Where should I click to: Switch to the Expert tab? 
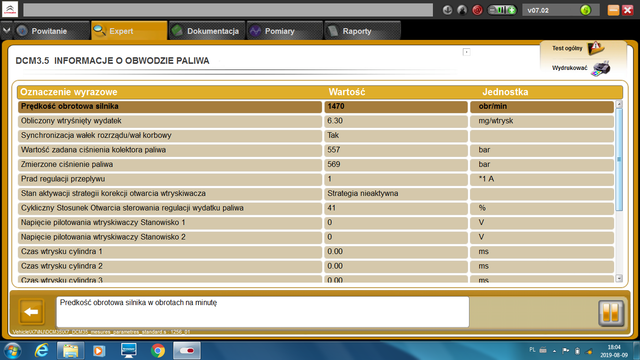[x=129, y=31]
